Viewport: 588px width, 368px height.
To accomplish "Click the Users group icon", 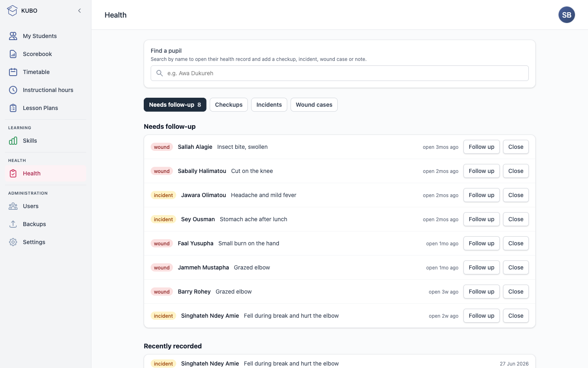I will (x=13, y=206).
